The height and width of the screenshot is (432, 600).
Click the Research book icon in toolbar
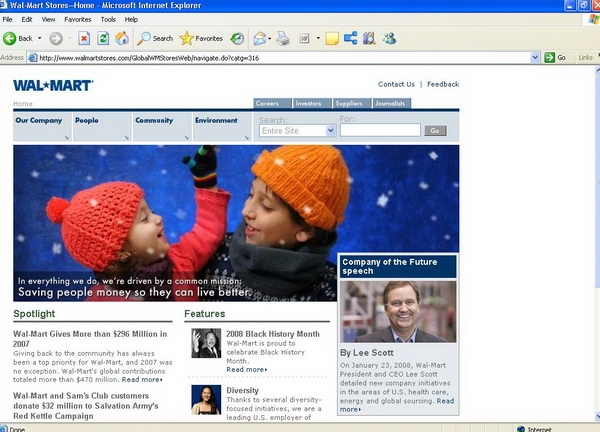point(369,38)
